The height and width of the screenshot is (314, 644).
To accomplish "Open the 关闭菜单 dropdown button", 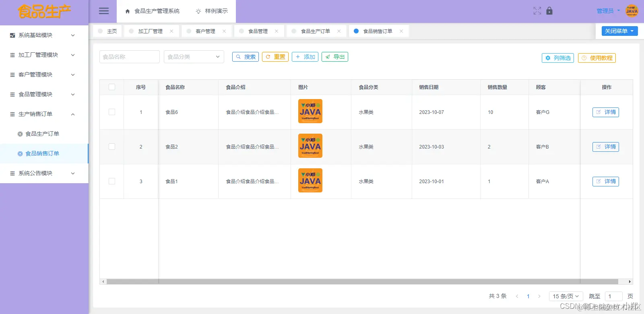I will pos(619,31).
